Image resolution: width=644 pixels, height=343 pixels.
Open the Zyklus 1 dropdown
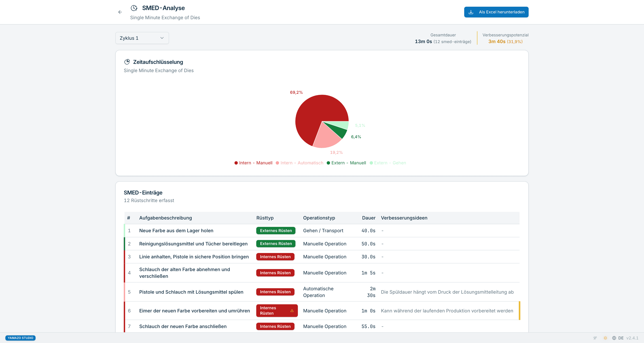point(142,38)
